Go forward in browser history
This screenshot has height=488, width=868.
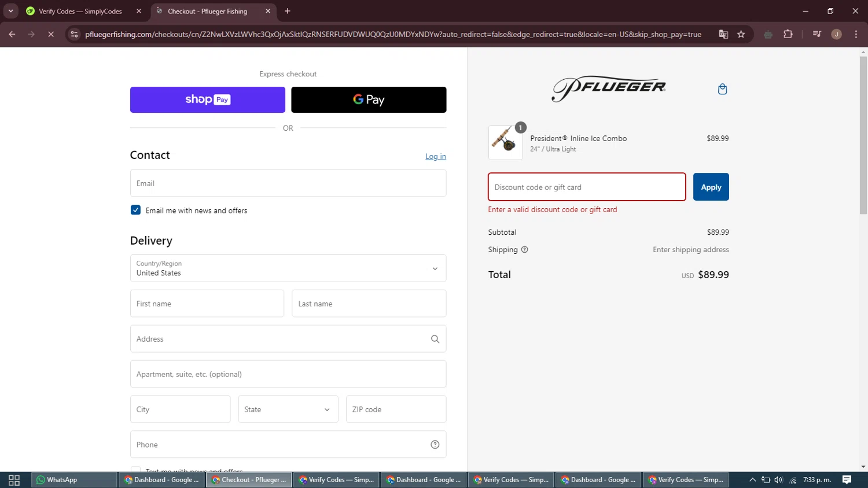click(32, 34)
